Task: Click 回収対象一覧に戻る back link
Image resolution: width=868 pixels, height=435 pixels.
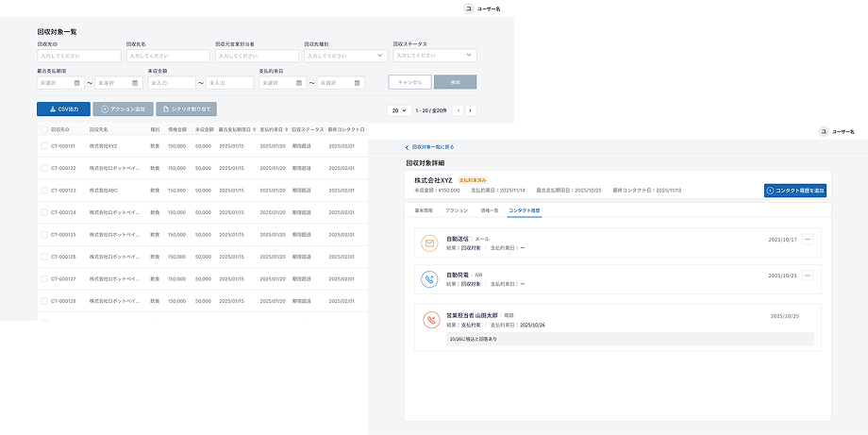Action: pyautogui.click(x=430, y=147)
